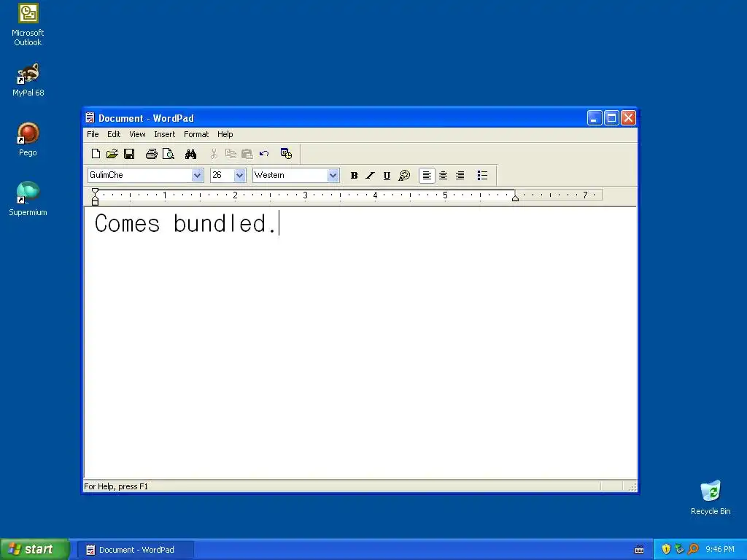Viewport: 747px width, 560px height.
Task: Minimize the WordPad window
Action: click(594, 117)
